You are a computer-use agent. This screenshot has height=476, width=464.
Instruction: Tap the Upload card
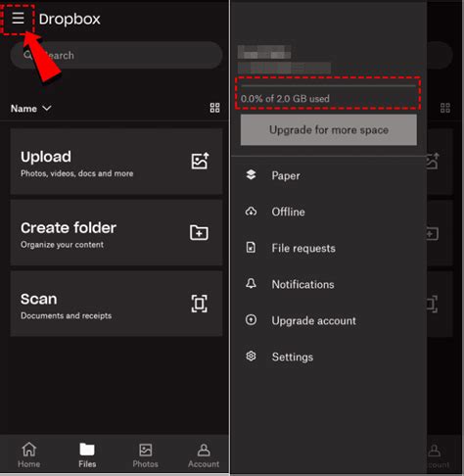[x=116, y=162]
